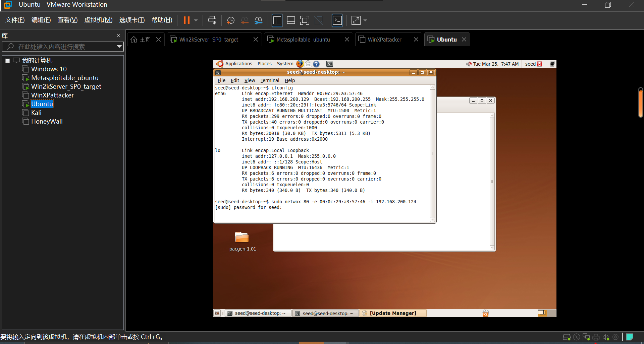Viewport: 644px width, 344px height.
Task: Open the mail icon in guest panel
Action: [308, 64]
